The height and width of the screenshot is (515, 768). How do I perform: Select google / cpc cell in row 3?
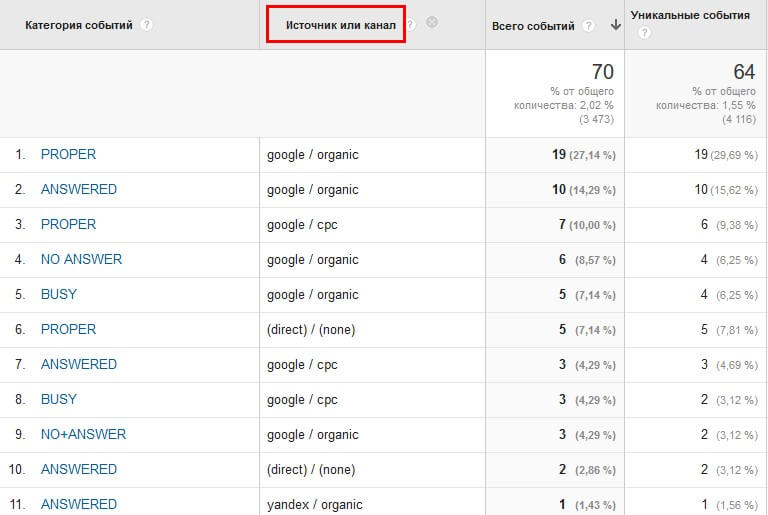(302, 225)
